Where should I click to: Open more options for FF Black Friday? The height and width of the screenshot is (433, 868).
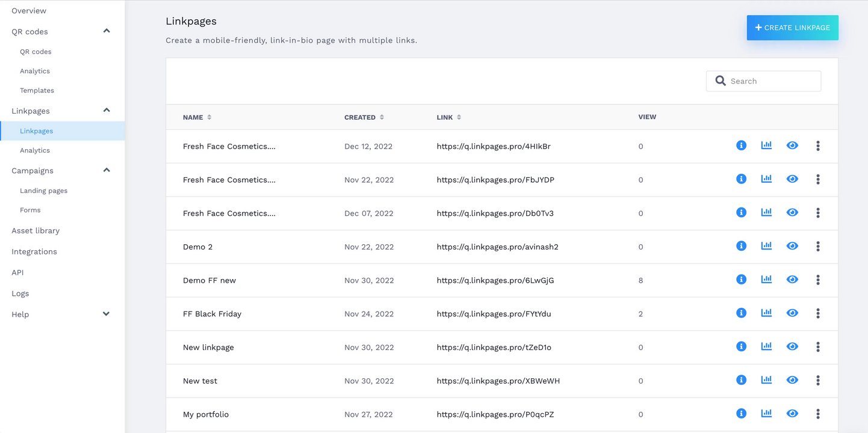(x=817, y=313)
